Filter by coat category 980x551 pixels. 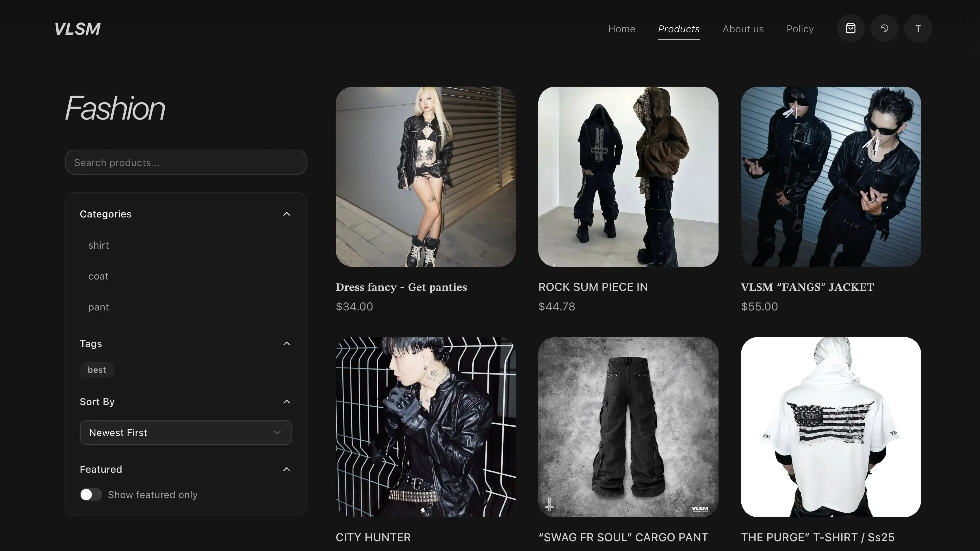point(98,276)
